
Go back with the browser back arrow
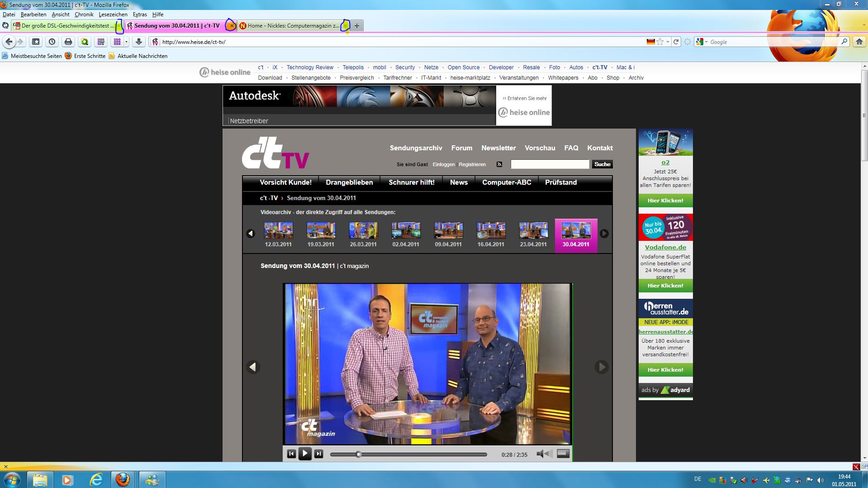pos(9,42)
